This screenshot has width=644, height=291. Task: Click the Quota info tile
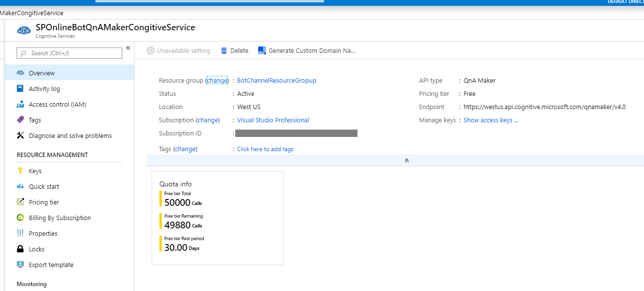click(x=218, y=218)
